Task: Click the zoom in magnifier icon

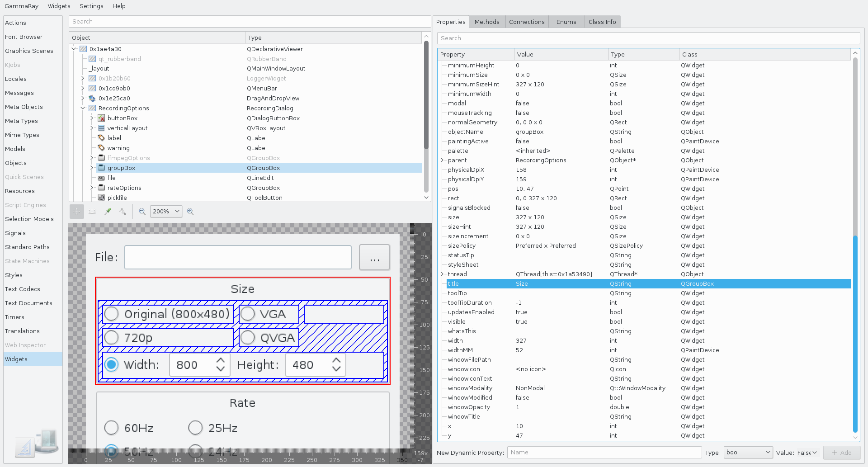Action: (190, 212)
